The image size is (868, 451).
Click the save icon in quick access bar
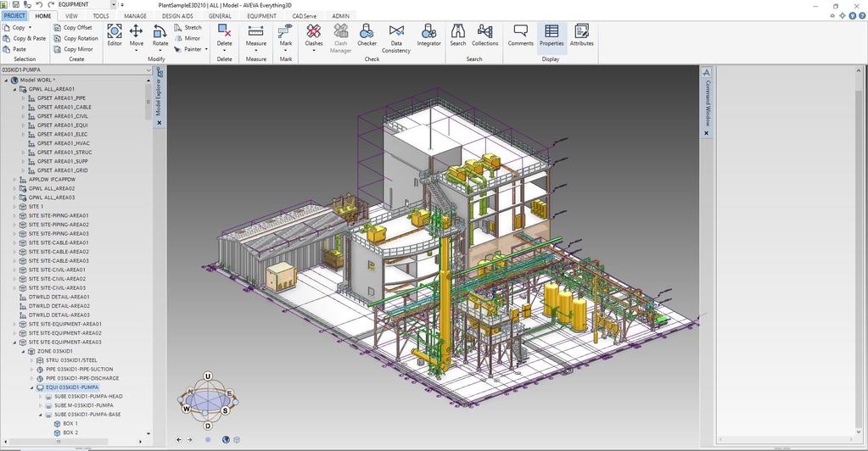(17, 4)
